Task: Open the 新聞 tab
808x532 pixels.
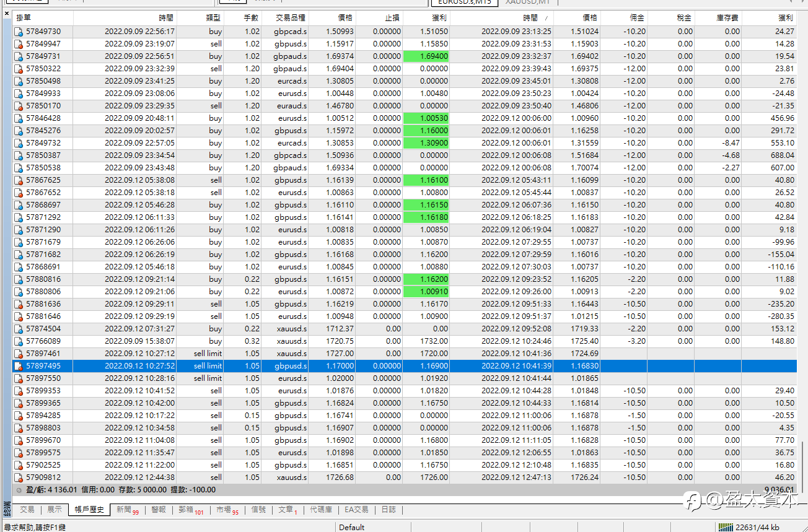Action: coord(124,510)
